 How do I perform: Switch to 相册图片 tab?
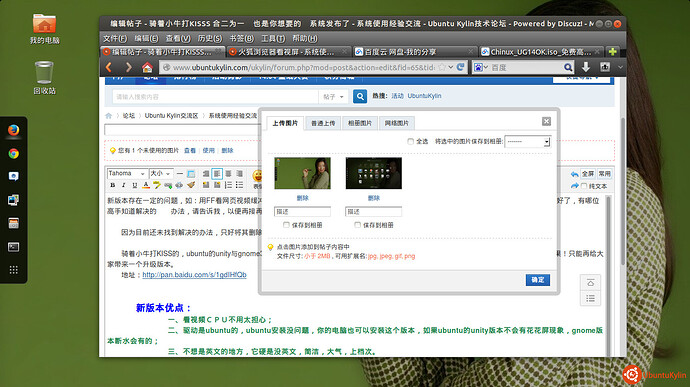click(x=360, y=123)
